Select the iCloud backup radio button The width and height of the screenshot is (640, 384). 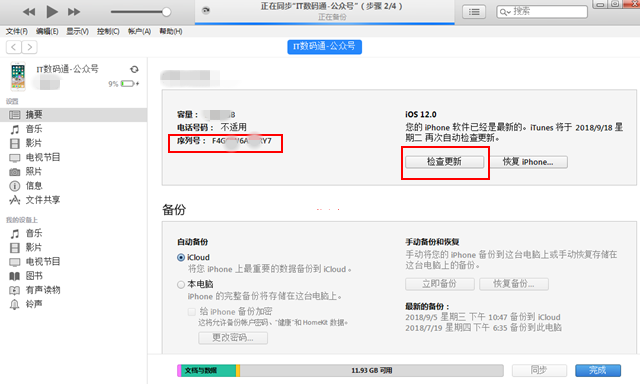click(x=181, y=257)
